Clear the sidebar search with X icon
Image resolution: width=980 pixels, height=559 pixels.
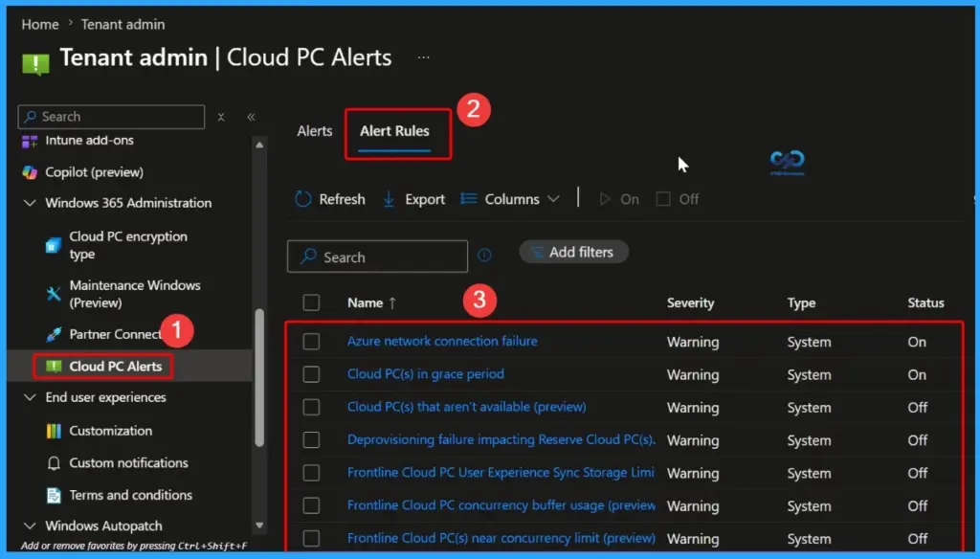click(x=221, y=117)
